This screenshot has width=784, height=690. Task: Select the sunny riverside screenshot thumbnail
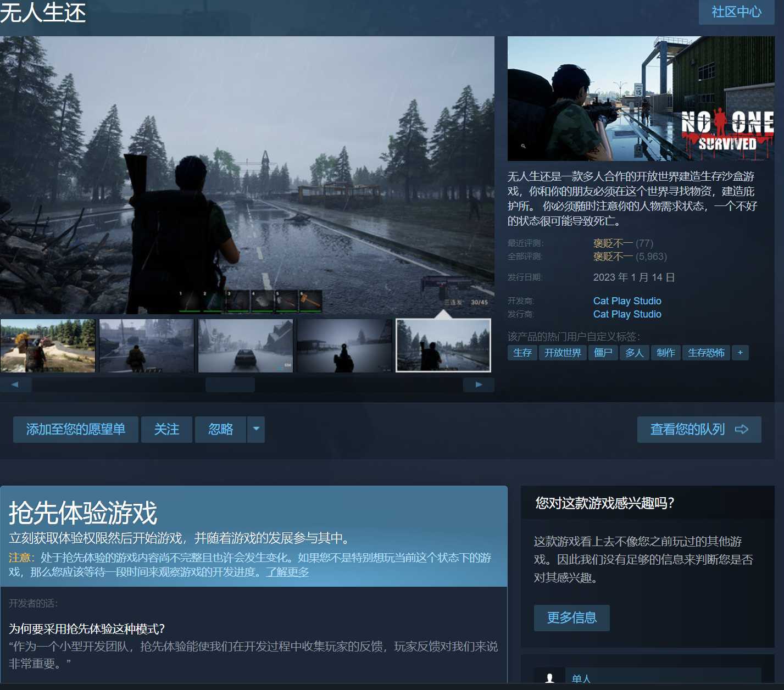(48, 346)
